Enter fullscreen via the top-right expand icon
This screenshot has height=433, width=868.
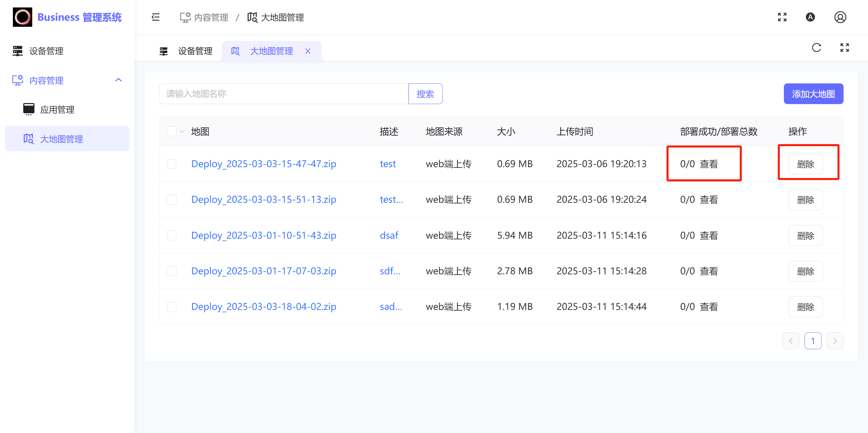coord(782,17)
